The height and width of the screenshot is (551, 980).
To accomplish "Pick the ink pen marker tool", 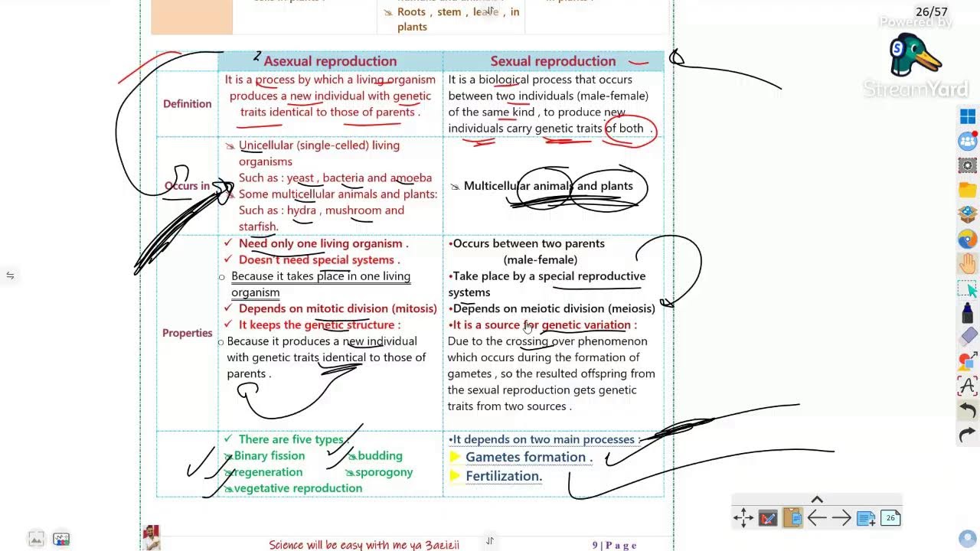I will coord(968,313).
